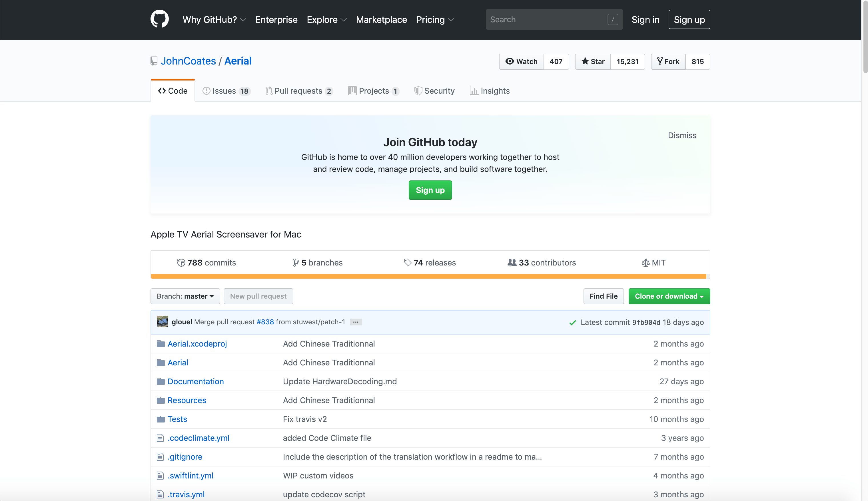Open the JohnCoates profile link
Viewport: 868px width, 501px height.
click(x=188, y=61)
